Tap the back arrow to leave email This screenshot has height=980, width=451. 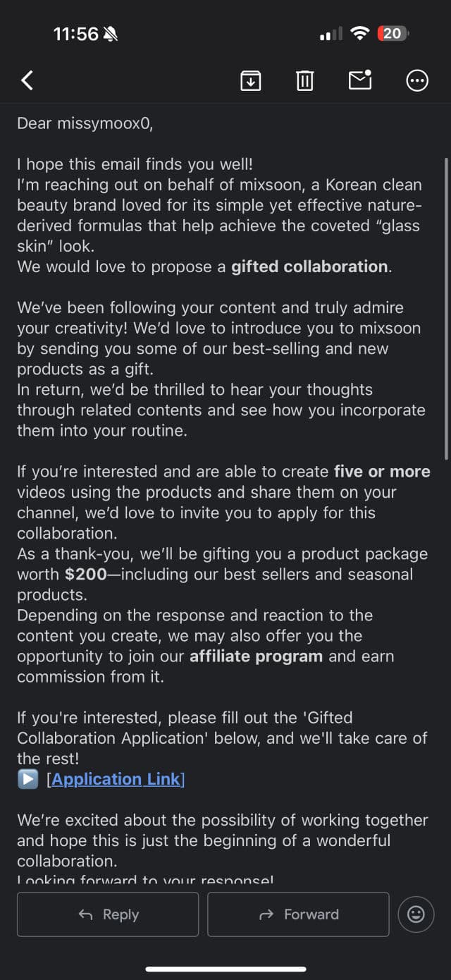tap(27, 80)
